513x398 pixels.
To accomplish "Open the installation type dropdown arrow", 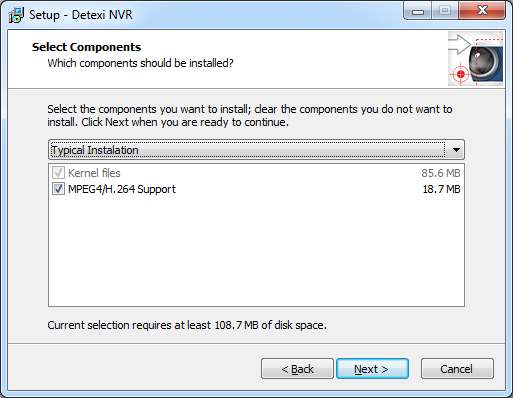I will click(x=456, y=150).
